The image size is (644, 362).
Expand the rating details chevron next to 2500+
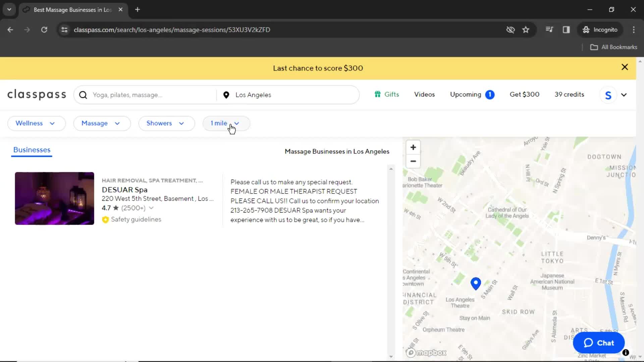point(151,208)
